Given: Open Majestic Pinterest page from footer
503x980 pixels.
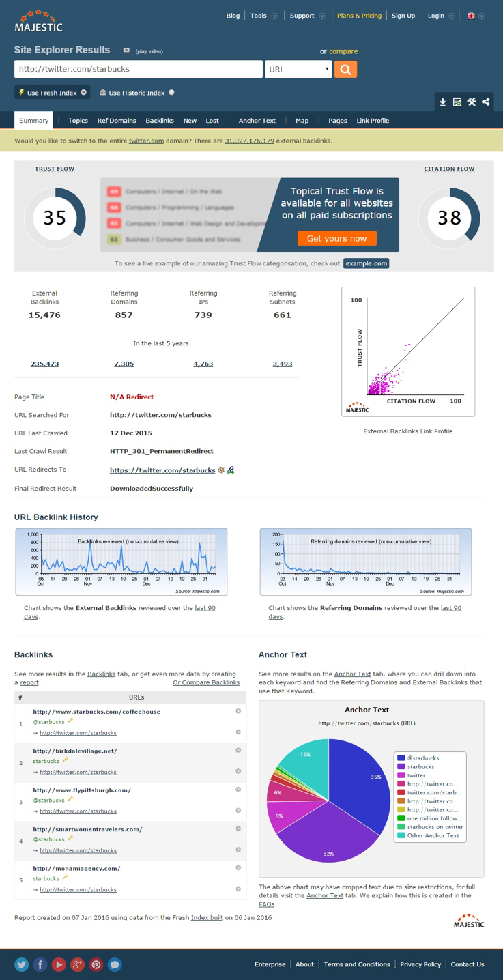Looking at the screenshot, I should pyautogui.click(x=96, y=964).
